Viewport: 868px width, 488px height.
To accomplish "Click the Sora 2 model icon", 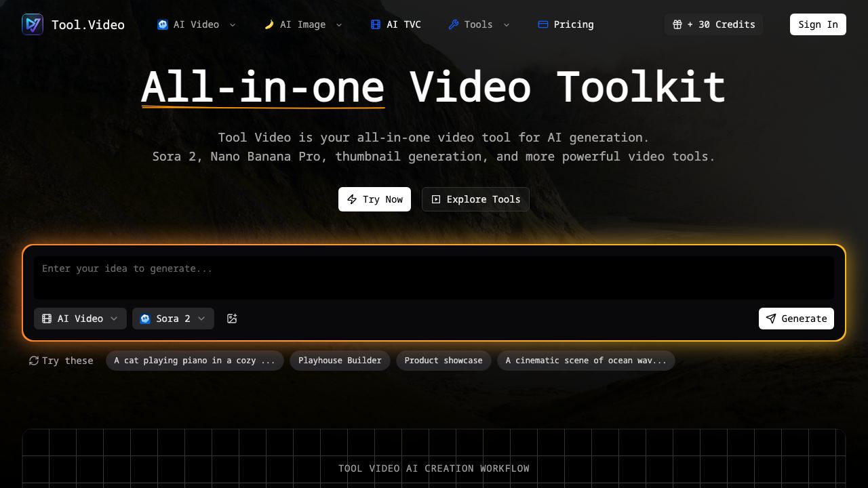I will [145, 319].
